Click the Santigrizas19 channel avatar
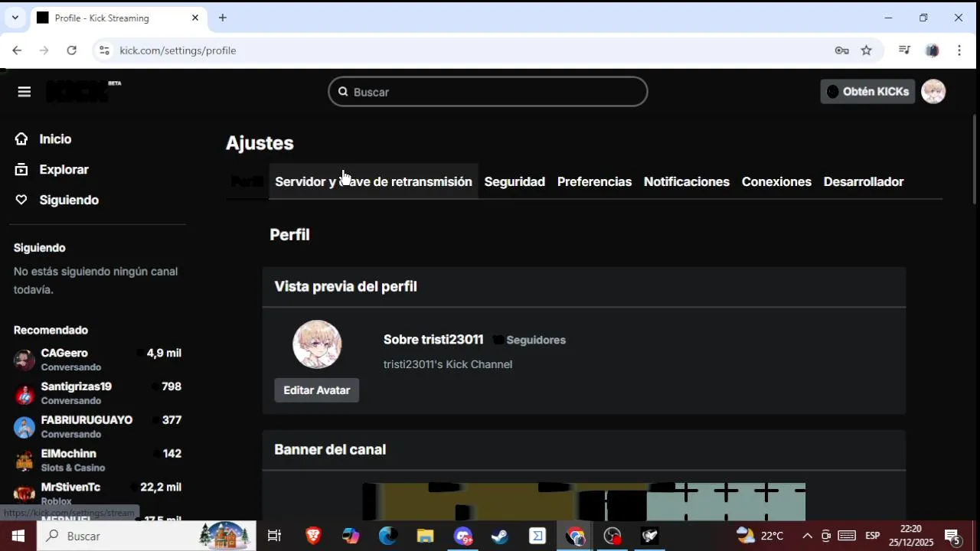The height and width of the screenshot is (551, 980). [24, 393]
